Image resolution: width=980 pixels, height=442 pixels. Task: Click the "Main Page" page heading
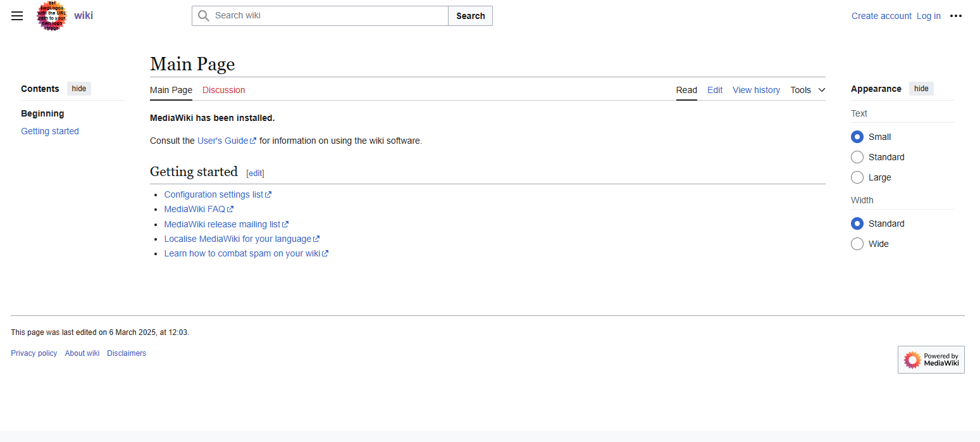coord(192,64)
